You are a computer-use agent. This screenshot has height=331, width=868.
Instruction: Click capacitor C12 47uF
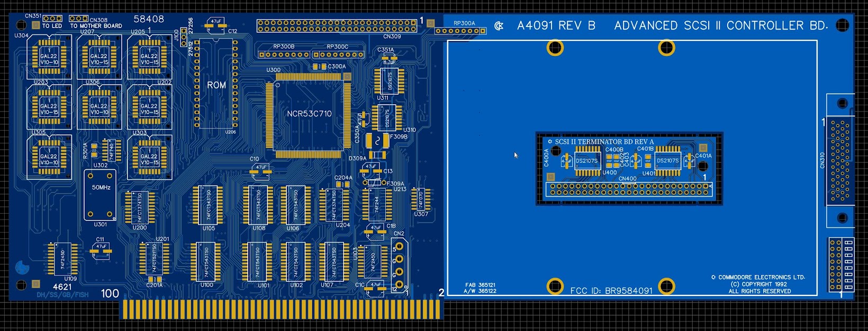[x=216, y=25]
